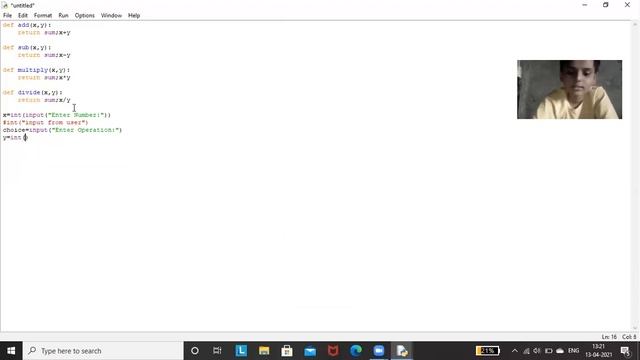Open the File menu
Viewport: 640px width, 360px height.
pyautogui.click(x=7, y=16)
